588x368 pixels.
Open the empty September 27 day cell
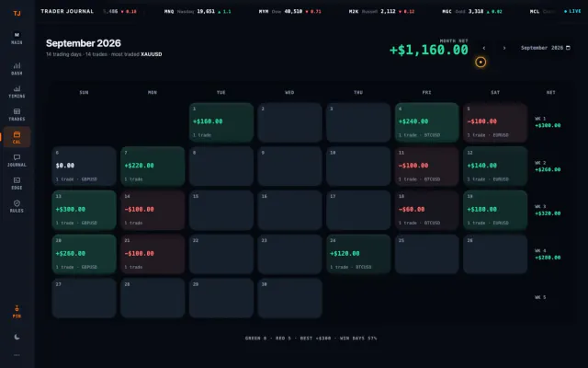(84, 298)
